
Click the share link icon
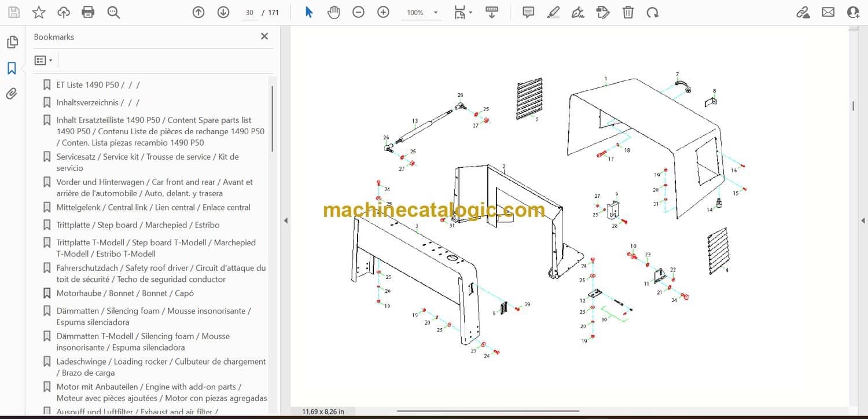point(803,12)
